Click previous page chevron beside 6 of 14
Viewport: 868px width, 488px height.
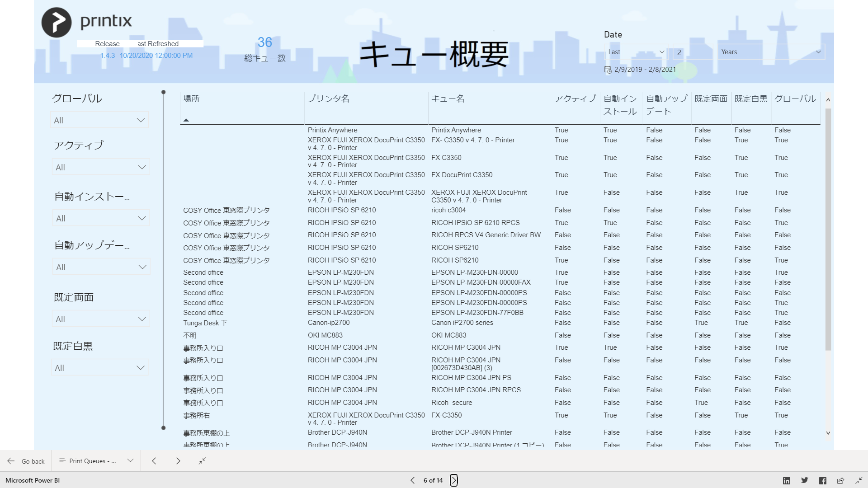[x=412, y=480]
